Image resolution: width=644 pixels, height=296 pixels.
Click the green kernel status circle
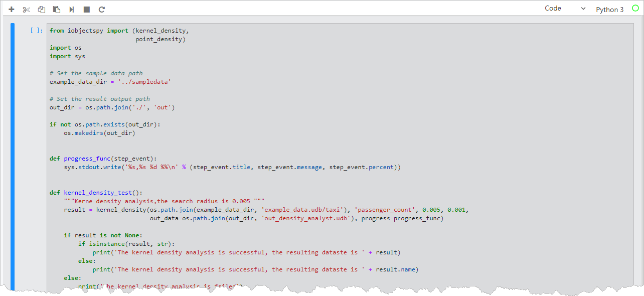click(635, 9)
